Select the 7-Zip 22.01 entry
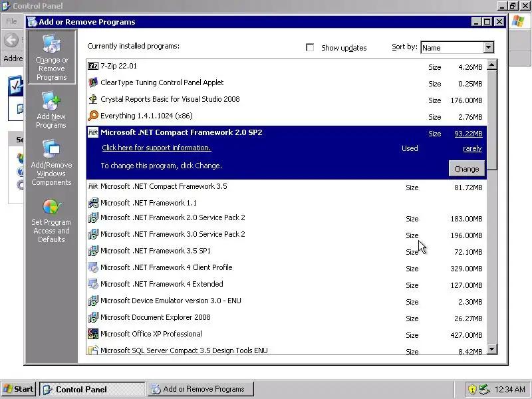This screenshot has width=532, height=399. tap(287, 66)
